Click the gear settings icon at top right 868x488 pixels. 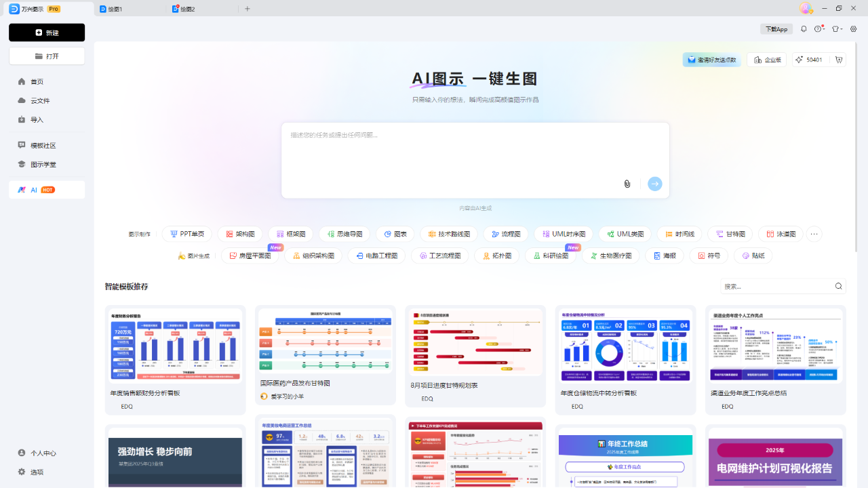(854, 29)
